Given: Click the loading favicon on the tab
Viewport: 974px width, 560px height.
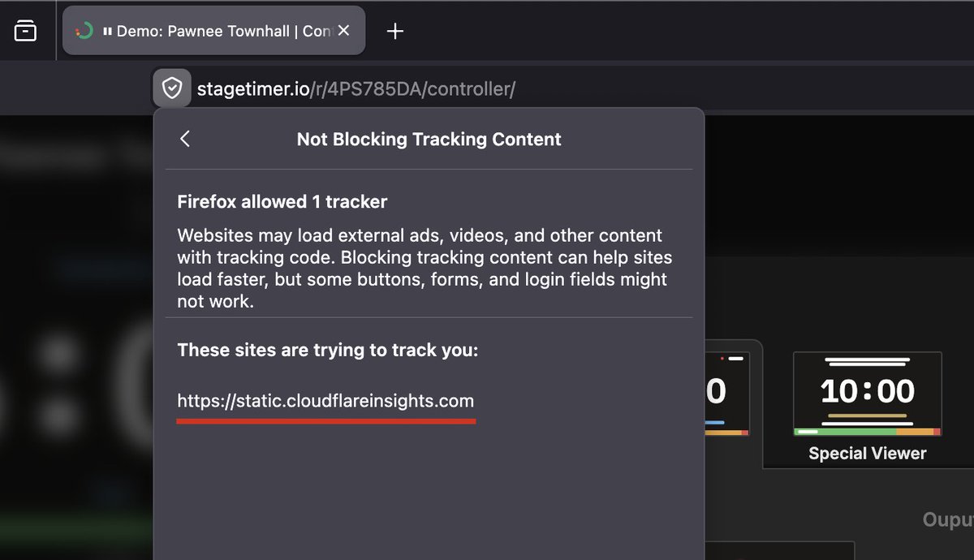Looking at the screenshot, I should click(84, 31).
